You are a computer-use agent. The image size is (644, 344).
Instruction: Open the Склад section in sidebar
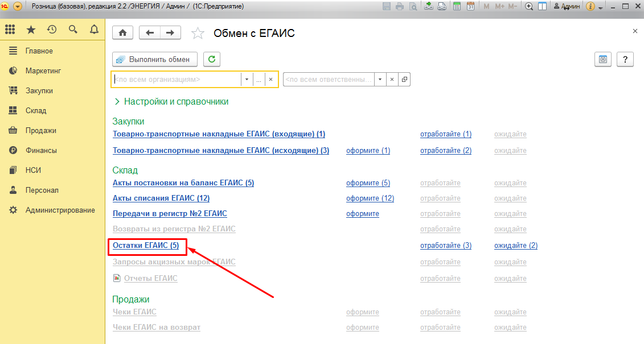35,111
